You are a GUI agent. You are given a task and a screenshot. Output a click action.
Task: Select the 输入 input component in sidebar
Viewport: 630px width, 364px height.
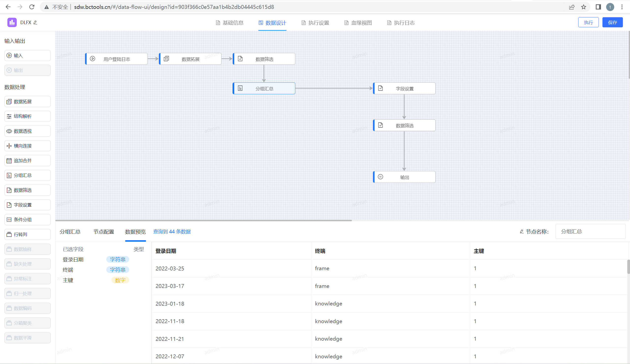coord(28,56)
